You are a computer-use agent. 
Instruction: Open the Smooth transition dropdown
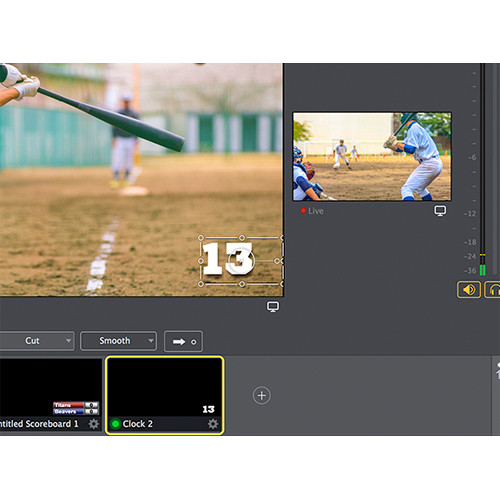pyautogui.click(x=118, y=341)
